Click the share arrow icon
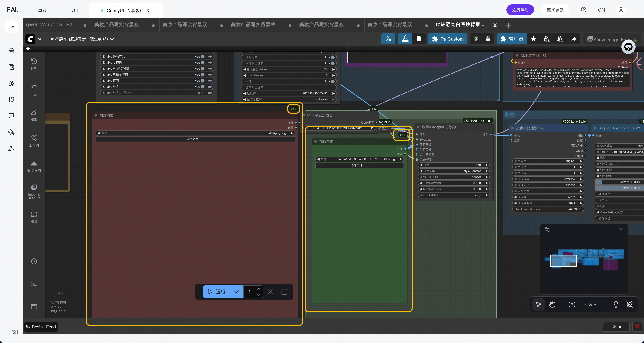The width and height of the screenshot is (644, 343). point(574,39)
